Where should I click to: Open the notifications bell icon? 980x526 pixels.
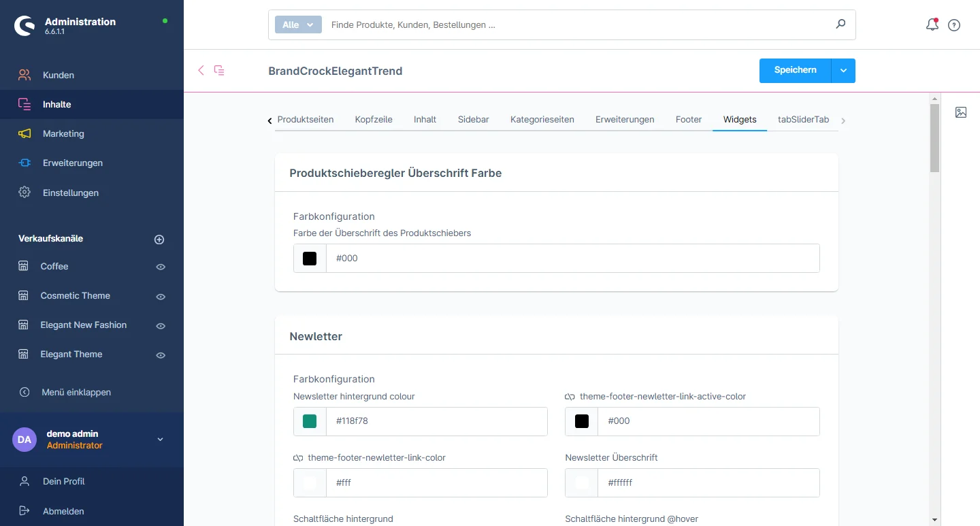point(932,25)
